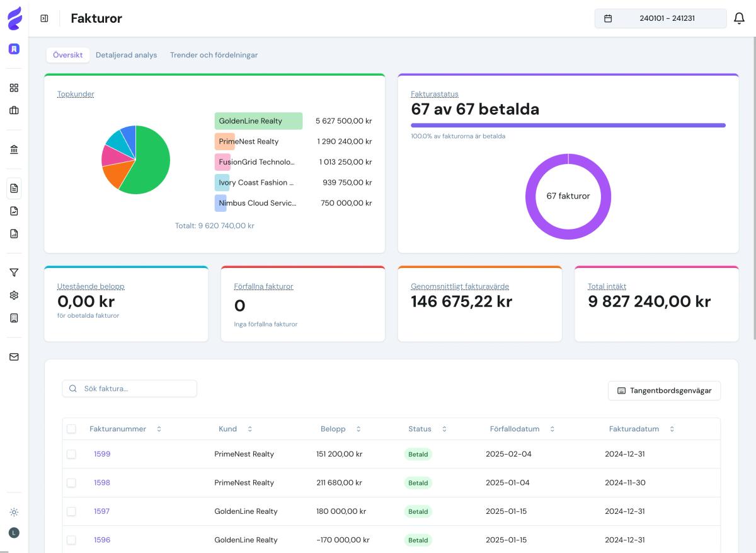Switch theme using the sun icon

(x=14, y=512)
